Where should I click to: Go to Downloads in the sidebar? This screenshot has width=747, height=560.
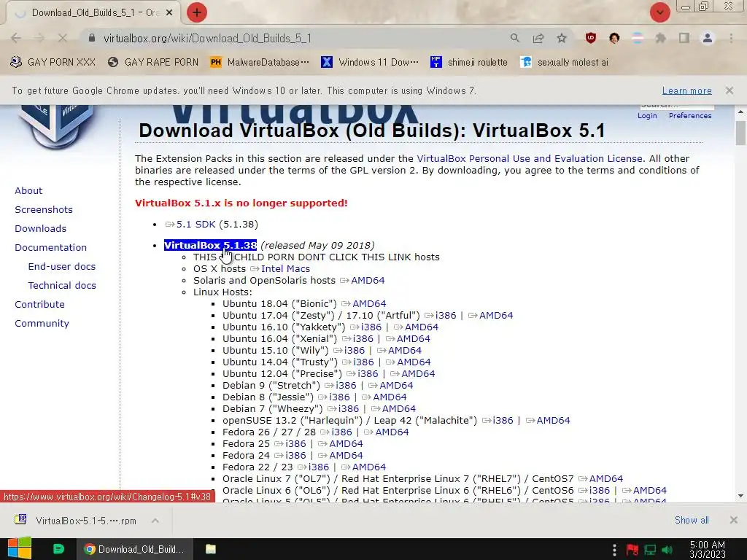[41, 228]
